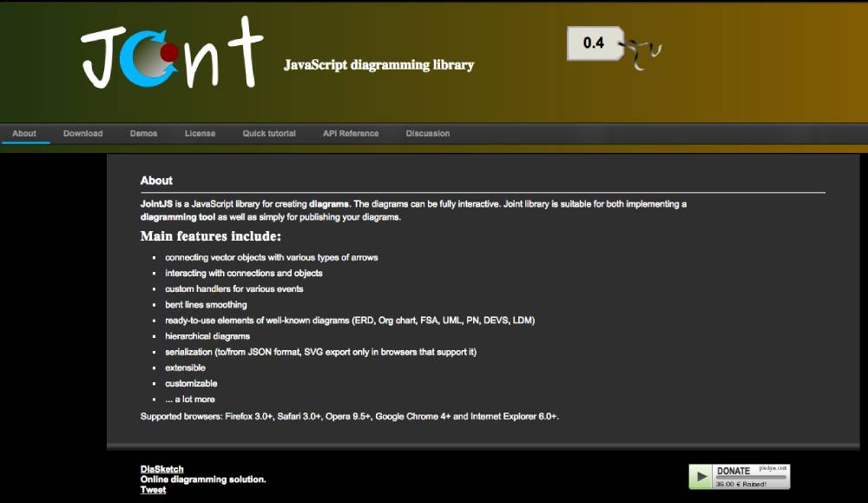Open the License page
The width and height of the screenshot is (868, 503).
click(201, 133)
